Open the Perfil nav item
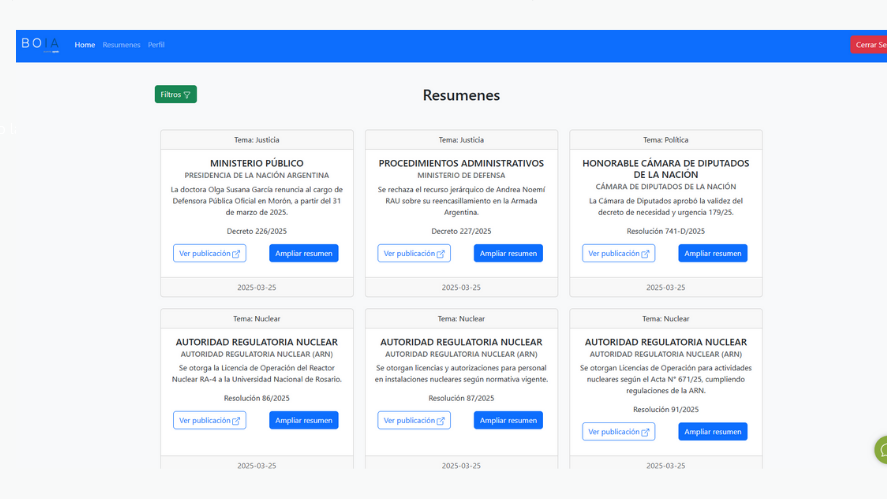Viewport: 887px width, 499px height. [x=156, y=45]
